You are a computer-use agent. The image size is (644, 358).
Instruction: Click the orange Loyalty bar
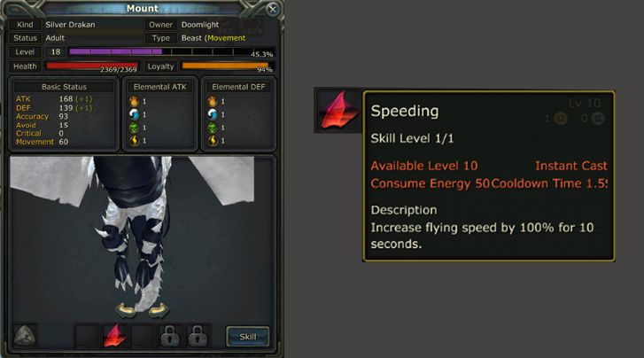click(227, 66)
